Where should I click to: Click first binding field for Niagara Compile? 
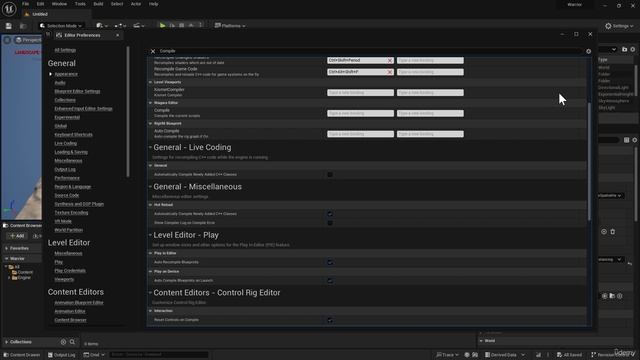point(360,113)
